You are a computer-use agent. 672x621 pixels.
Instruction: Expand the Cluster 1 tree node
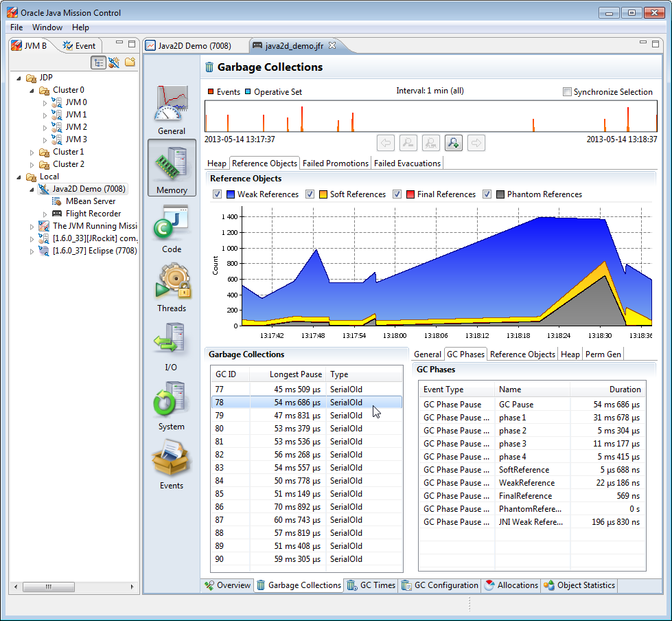click(32, 152)
